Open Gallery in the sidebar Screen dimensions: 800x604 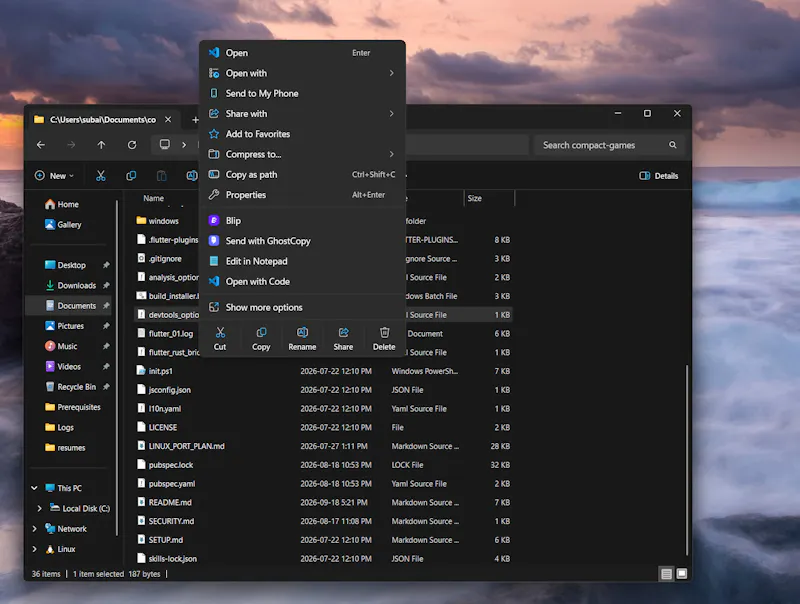63,224
